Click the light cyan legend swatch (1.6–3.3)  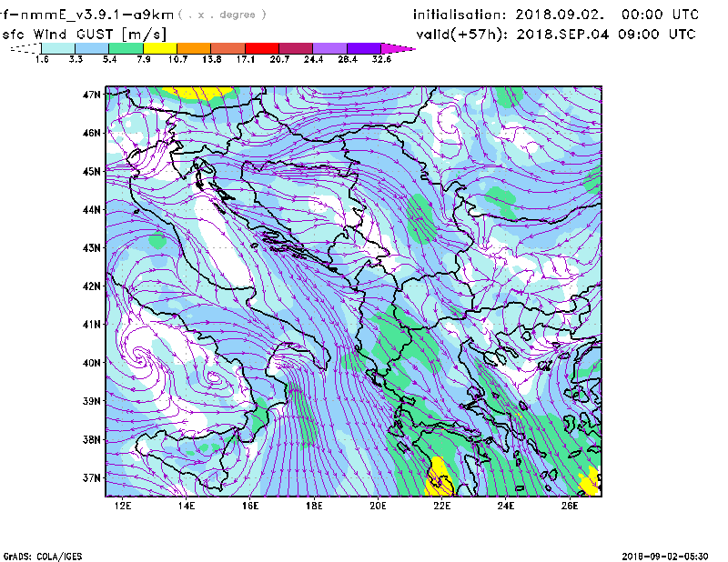58,48
